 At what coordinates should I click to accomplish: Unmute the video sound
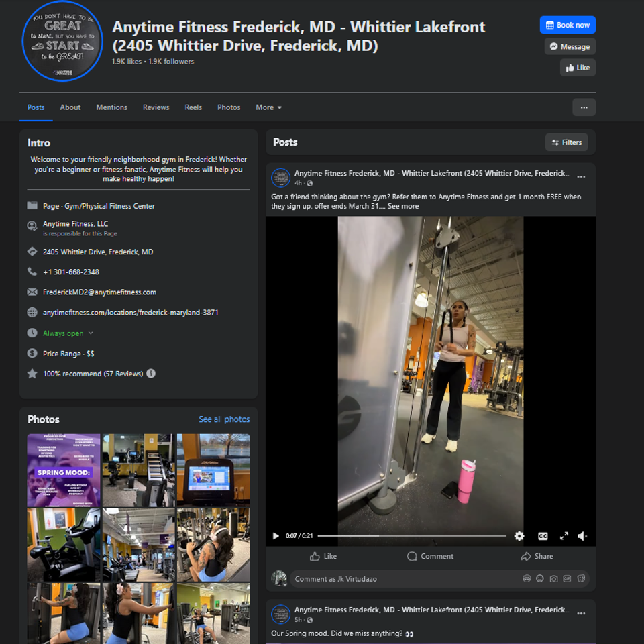pos(583,536)
